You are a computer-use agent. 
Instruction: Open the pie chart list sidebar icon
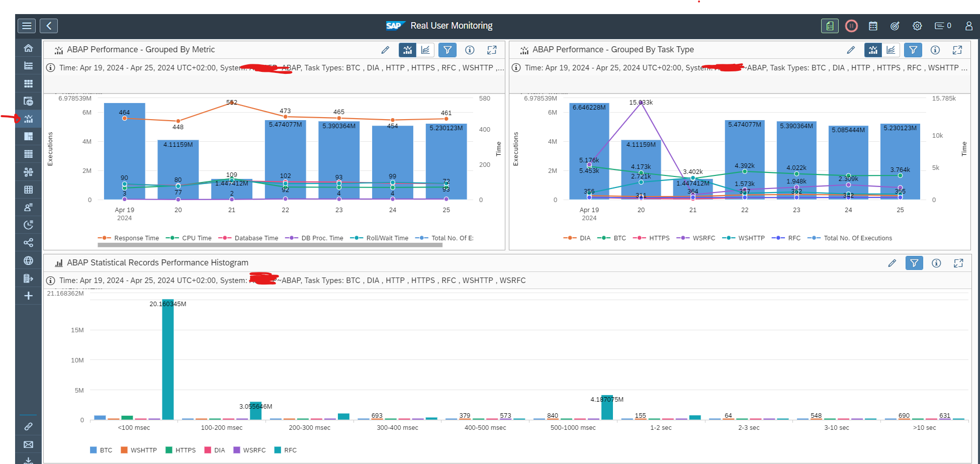[x=29, y=225]
